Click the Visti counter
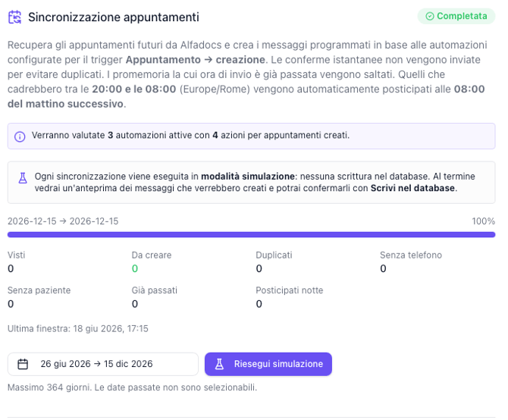Image resolution: width=508 pixels, height=420 pixels. tap(16, 262)
